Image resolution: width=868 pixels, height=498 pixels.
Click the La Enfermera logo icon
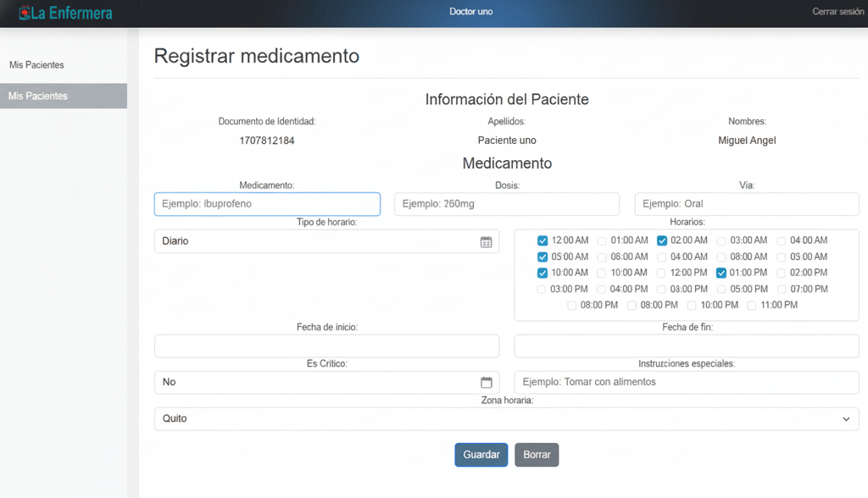[25, 13]
